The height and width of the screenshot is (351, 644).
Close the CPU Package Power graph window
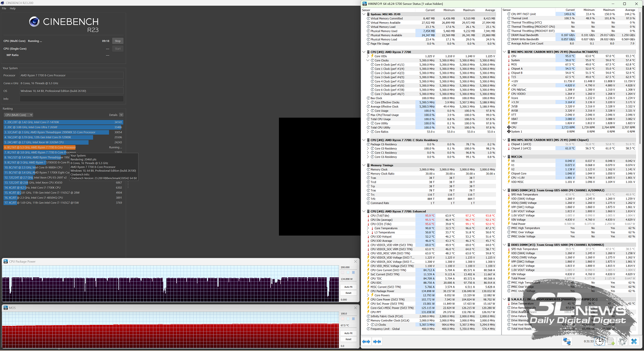point(355,262)
